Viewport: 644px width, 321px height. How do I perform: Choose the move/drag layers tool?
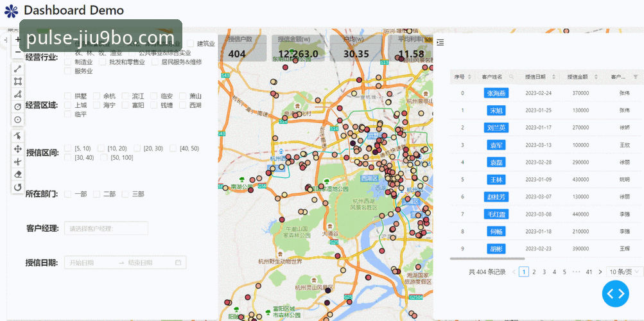coord(17,149)
